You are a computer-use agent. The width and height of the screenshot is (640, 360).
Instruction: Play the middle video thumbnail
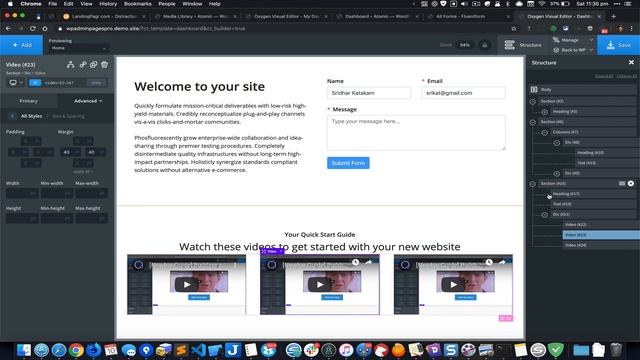tap(320, 284)
